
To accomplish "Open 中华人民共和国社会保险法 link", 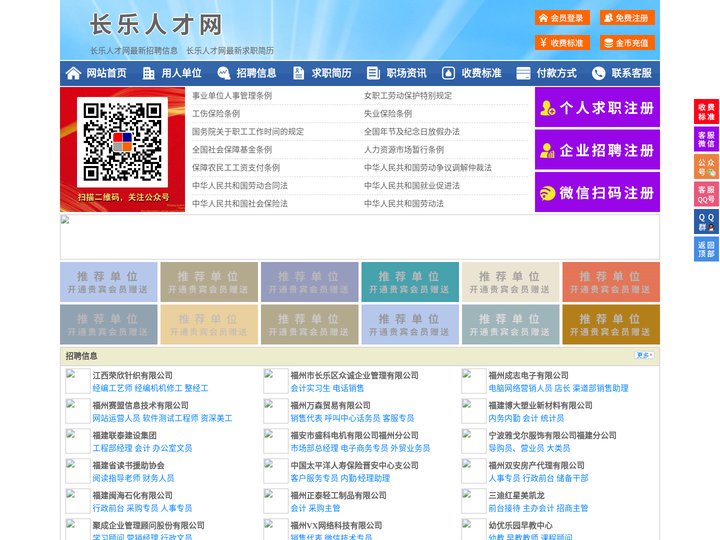I will click(x=240, y=203).
